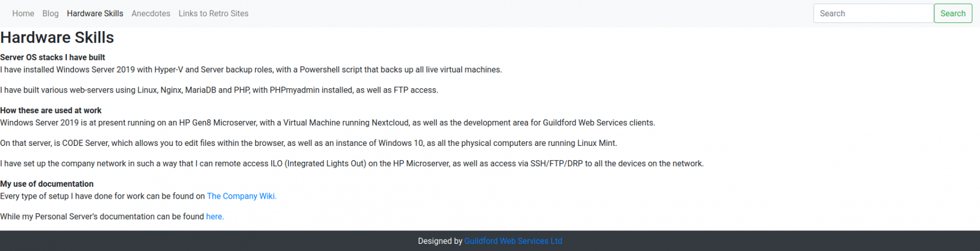Click the paragraph about the HP Gen8 Microserver

coord(327,123)
